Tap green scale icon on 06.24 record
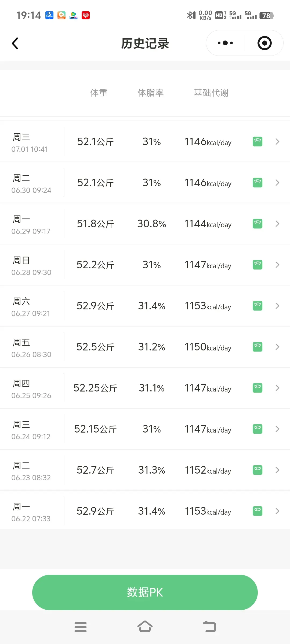The height and width of the screenshot is (644, 290). click(x=258, y=429)
